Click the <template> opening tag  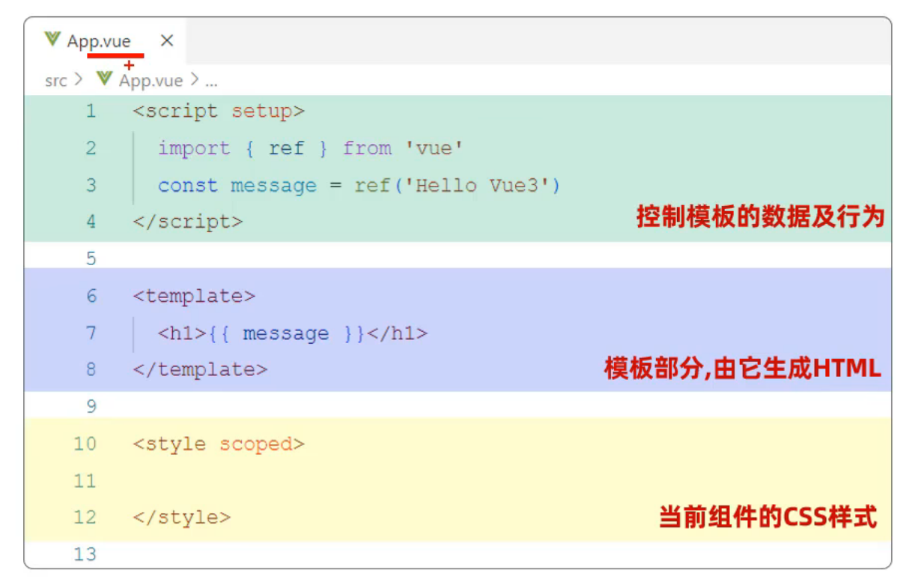tap(194, 296)
